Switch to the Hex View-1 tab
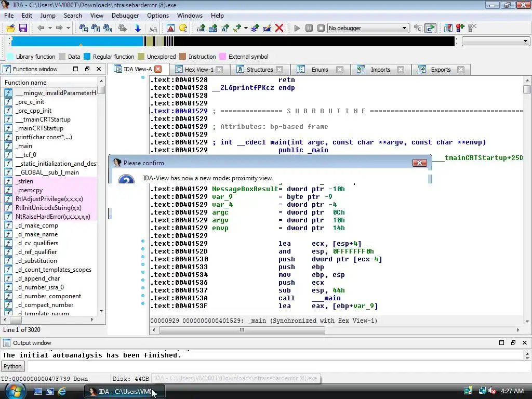This screenshot has height=399, width=532. coord(199,70)
